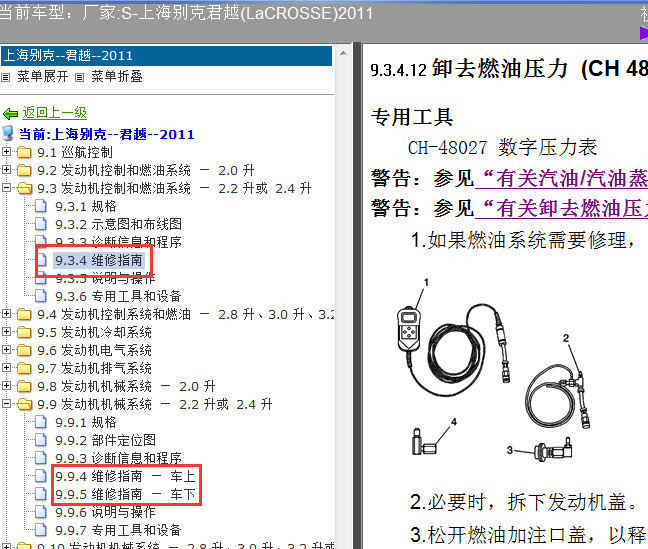Select the 9.1 巡航控制 folder label
Screen dimensions: 648x549
point(75,153)
